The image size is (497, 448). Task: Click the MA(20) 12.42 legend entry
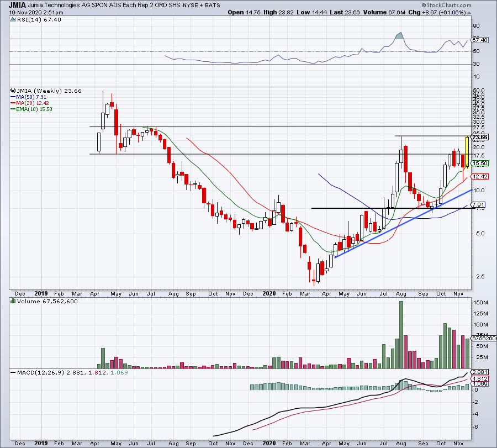point(33,103)
